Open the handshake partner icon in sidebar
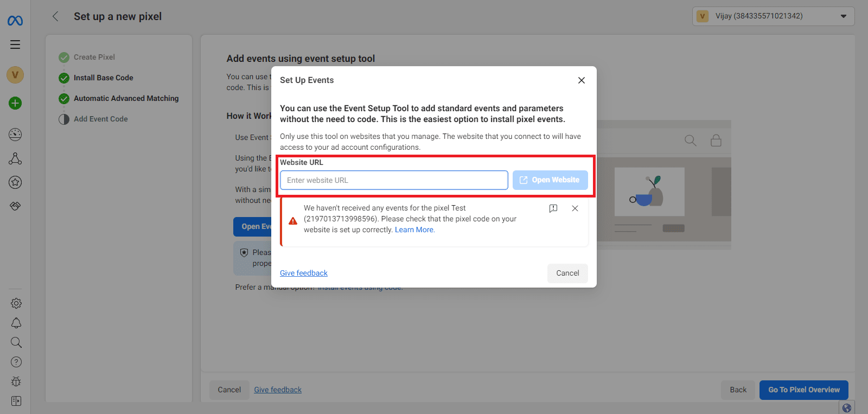Screen dimensions: 868x414 pos(15,206)
